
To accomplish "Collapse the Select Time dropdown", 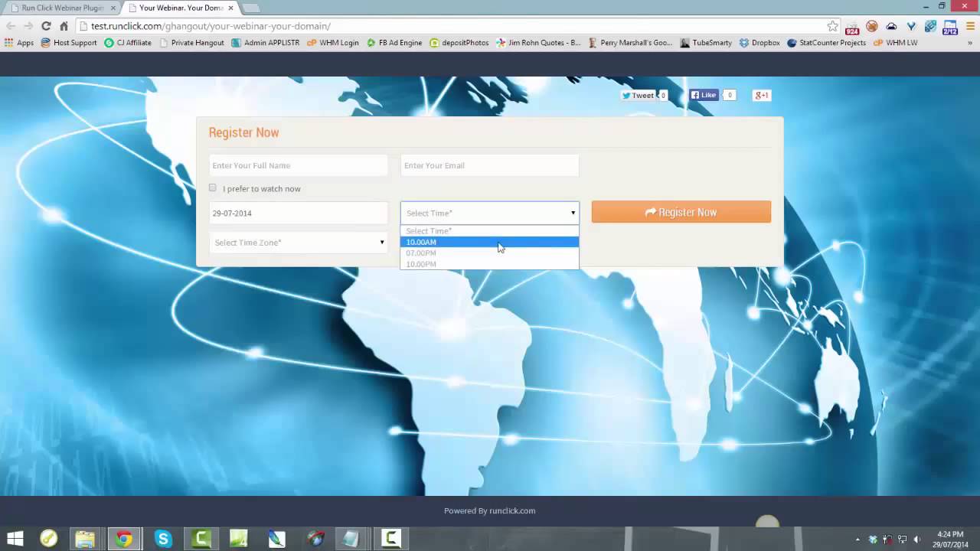I will 490,213.
